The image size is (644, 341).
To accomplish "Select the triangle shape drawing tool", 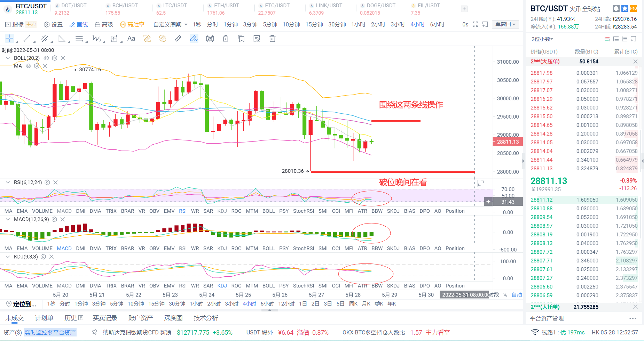I will (62, 39).
